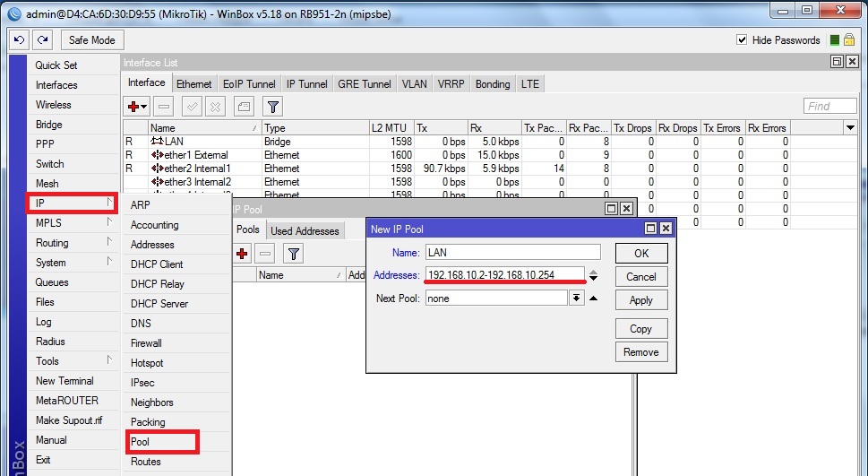Open the DHCP Server submenu entry
This screenshot has width=868, height=476.
(159, 304)
